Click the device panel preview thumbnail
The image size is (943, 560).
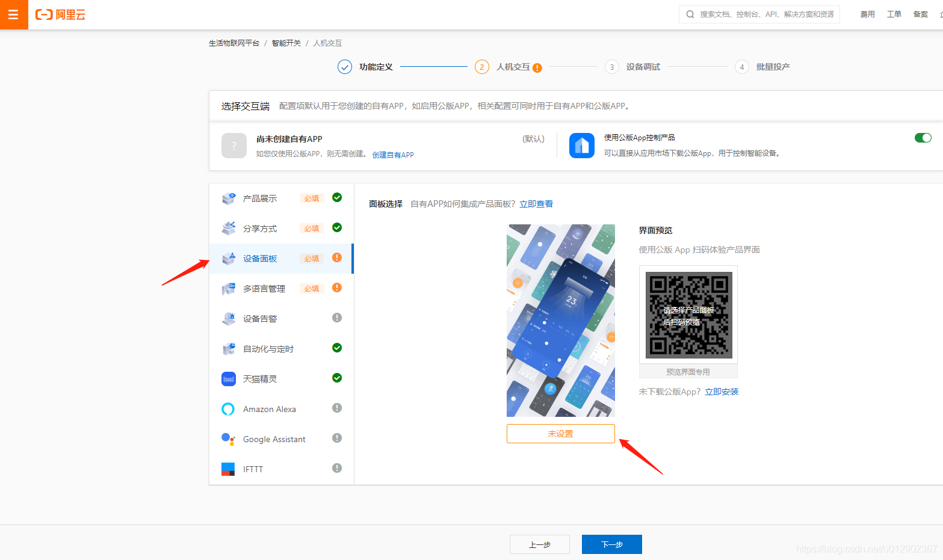click(x=561, y=321)
